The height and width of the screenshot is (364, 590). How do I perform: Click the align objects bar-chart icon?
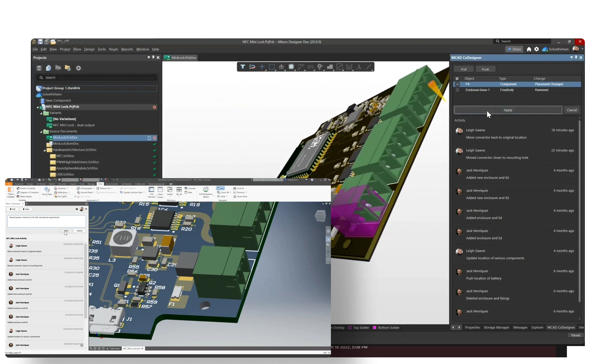[281, 67]
